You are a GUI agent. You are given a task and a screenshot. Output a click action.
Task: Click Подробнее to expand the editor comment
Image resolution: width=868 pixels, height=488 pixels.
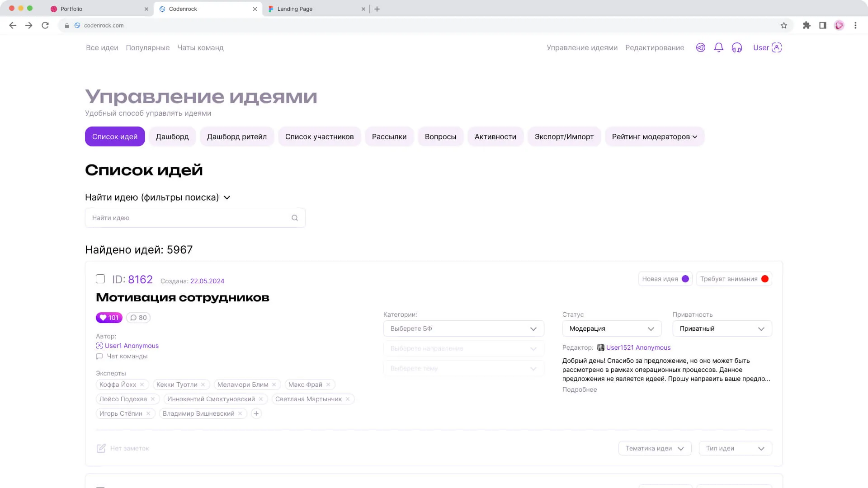pos(580,389)
